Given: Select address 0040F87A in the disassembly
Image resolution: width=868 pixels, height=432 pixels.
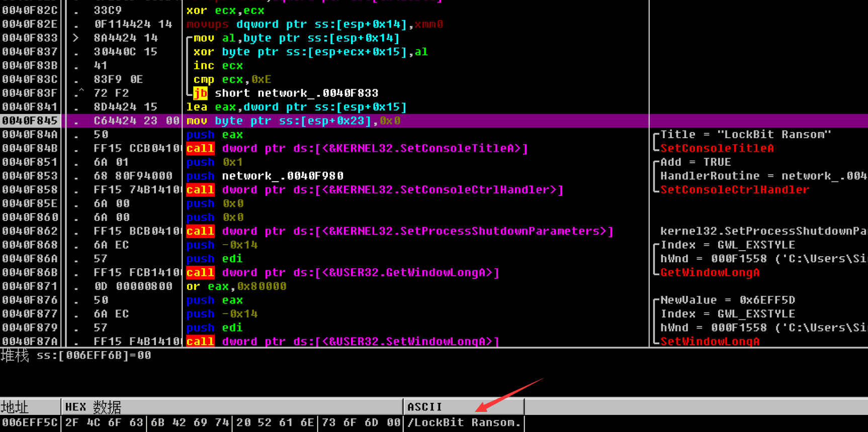Looking at the screenshot, I should coord(30,341).
